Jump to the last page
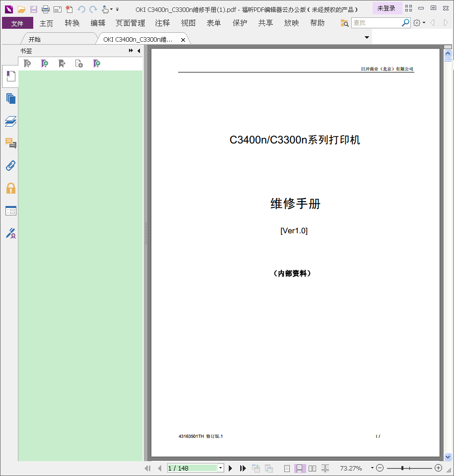Viewport: 454px width, 476px height. [243, 468]
